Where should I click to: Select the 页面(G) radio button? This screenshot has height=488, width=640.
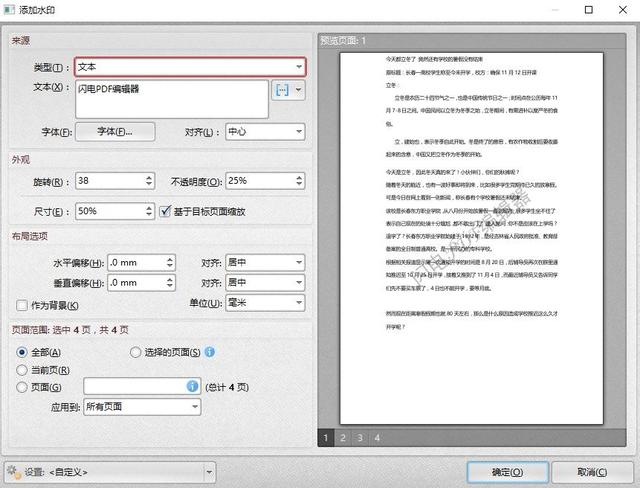click(22, 387)
